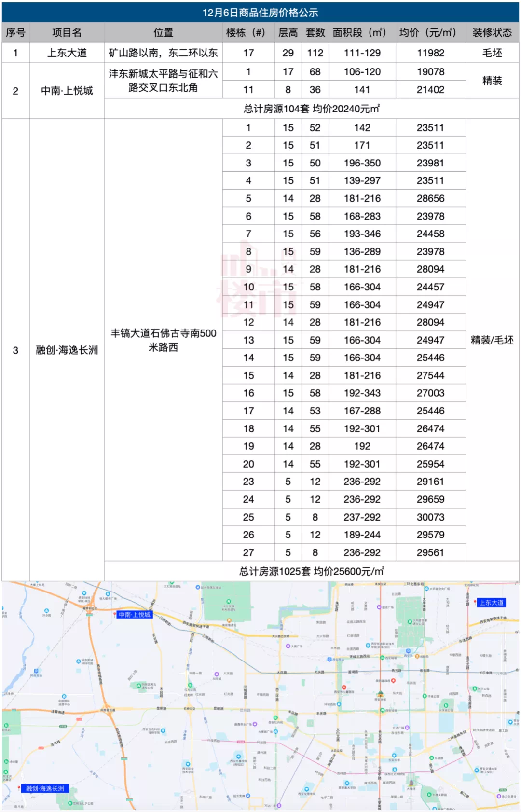Click the 长安大学 blue school icon
Viewport: 521px width, 812px height.
(x=394, y=755)
